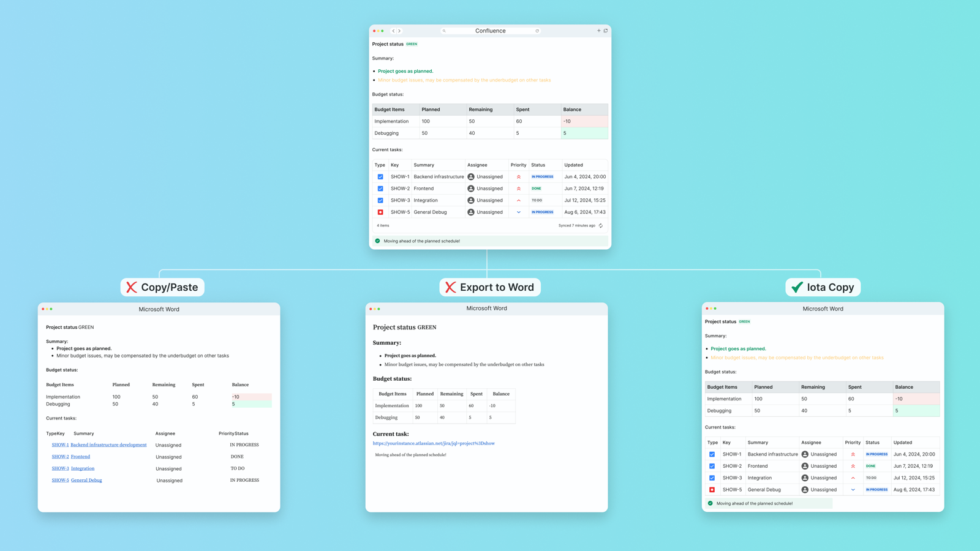The image size is (980, 551).
Task: Click SHOW-5 bug type icon in Confluence table
Action: 380,212
